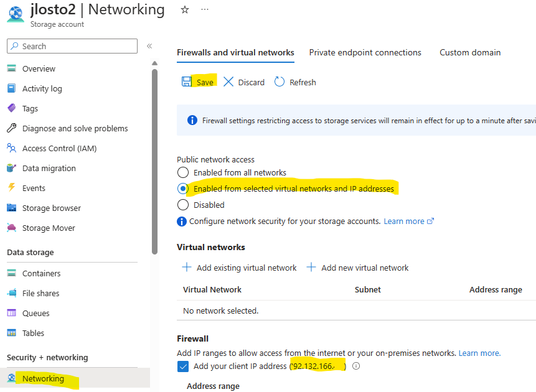Viewport: 536px width, 392px height.
Task: Select Networking under Security + networking
Action: (x=43, y=378)
